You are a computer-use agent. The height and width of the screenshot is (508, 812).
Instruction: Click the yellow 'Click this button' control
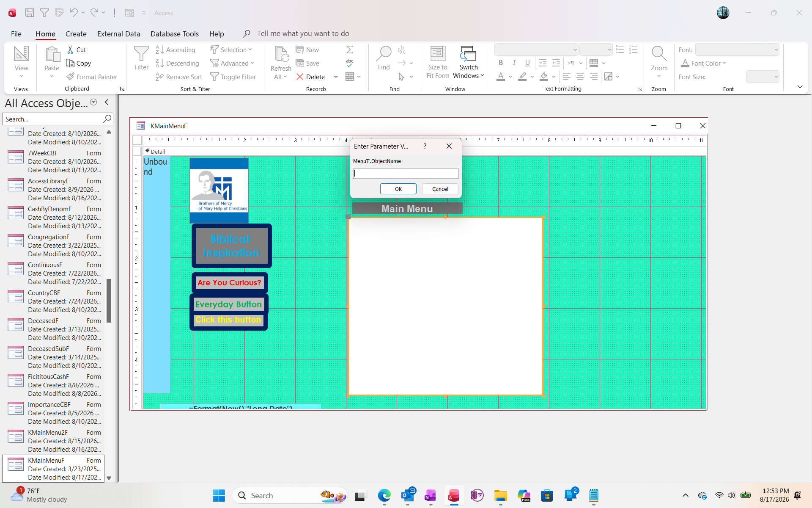(228, 320)
